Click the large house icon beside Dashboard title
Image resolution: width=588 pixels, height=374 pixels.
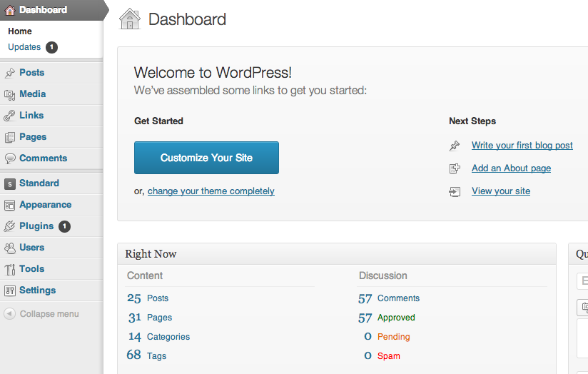point(130,19)
